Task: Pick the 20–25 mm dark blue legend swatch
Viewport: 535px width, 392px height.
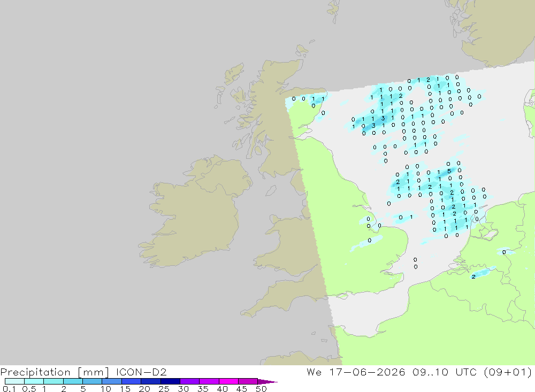Action: [x=151, y=381]
